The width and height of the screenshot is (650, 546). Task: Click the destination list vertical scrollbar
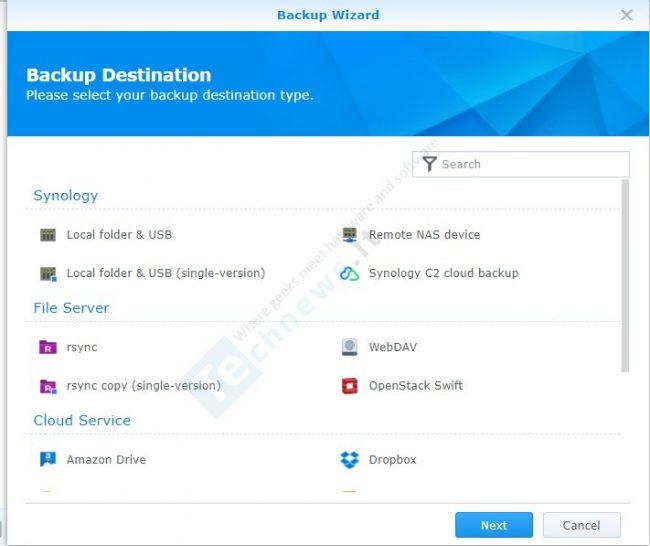pos(625,276)
